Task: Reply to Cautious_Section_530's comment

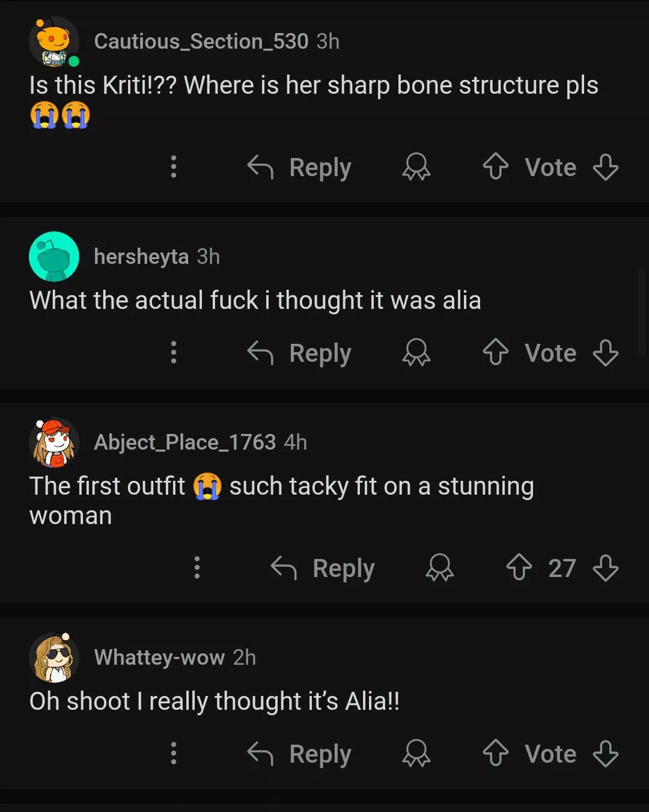Action: [x=300, y=167]
